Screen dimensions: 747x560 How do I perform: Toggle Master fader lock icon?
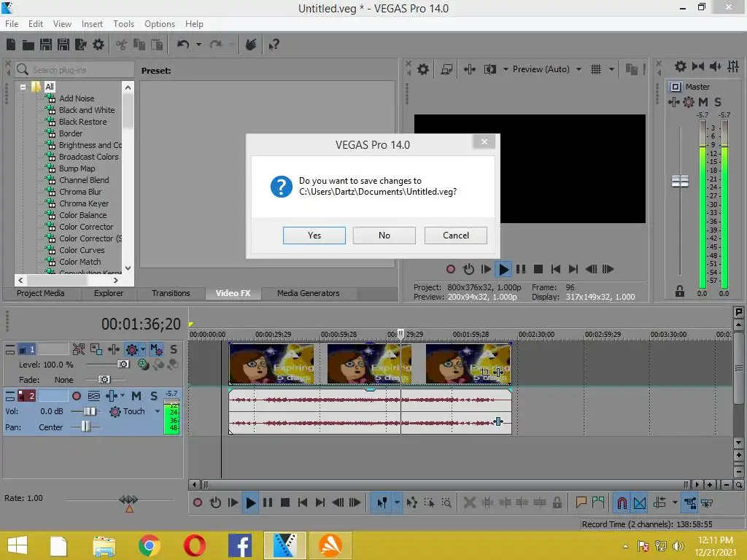click(x=679, y=292)
